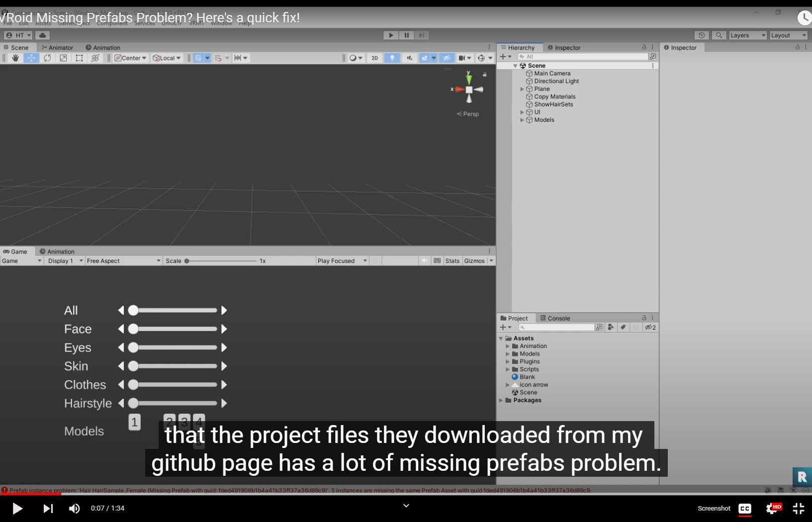Toggle 2D view in Scene toolbar
The image size is (812, 522).
click(x=375, y=58)
